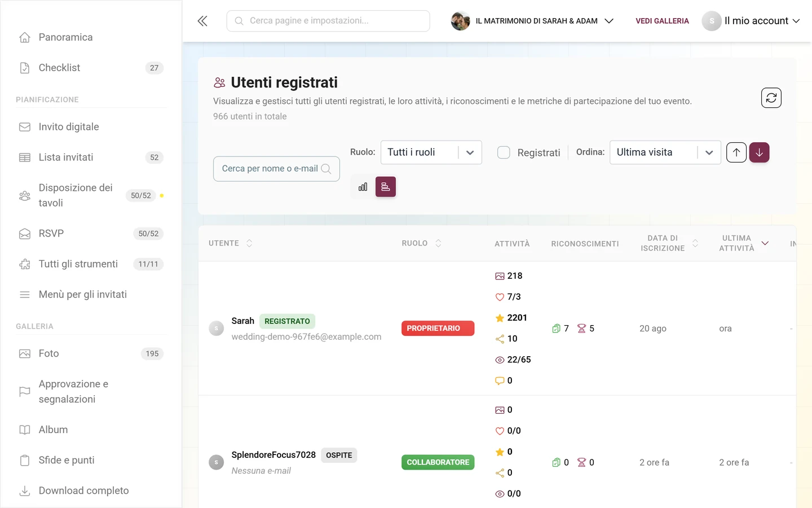Toggle the Registrati checkbox
The height and width of the screenshot is (508, 812).
point(504,152)
